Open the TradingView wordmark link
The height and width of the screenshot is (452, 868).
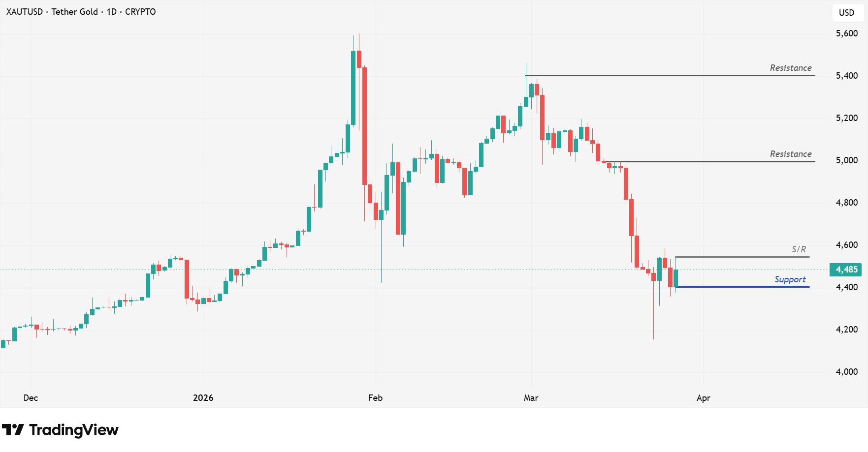(74, 430)
